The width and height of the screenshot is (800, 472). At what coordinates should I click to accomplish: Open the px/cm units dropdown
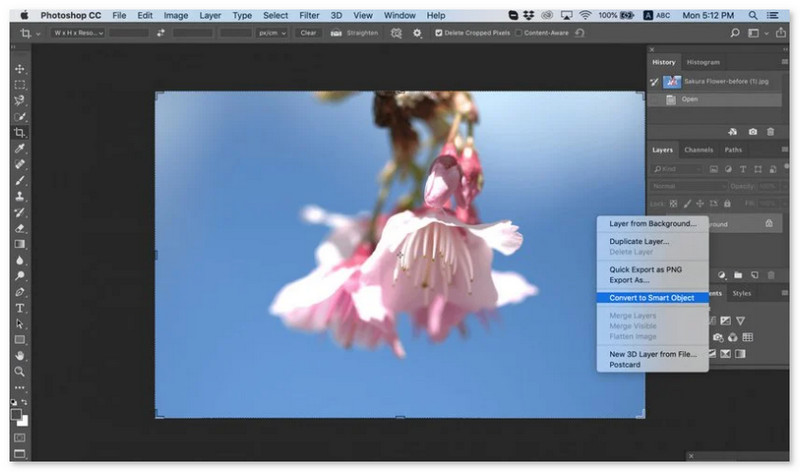pos(271,33)
